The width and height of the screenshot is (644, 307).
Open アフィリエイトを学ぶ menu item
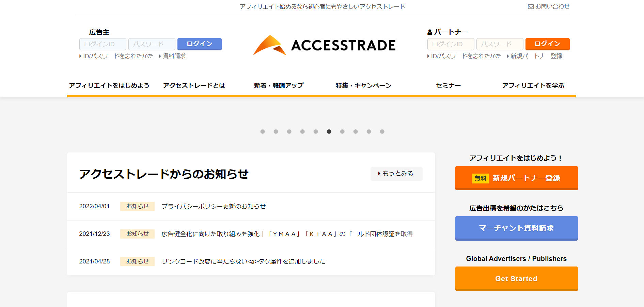(x=533, y=85)
